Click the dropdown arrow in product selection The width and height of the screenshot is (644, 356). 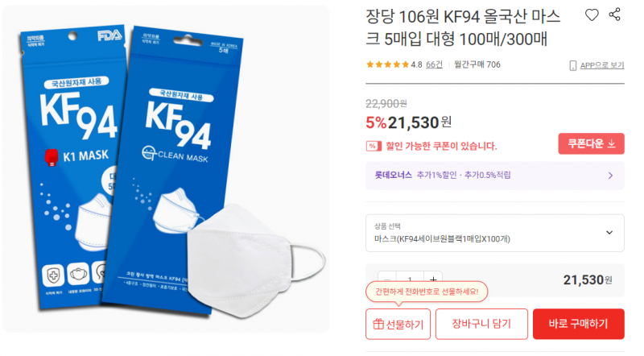(x=609, y=233)
